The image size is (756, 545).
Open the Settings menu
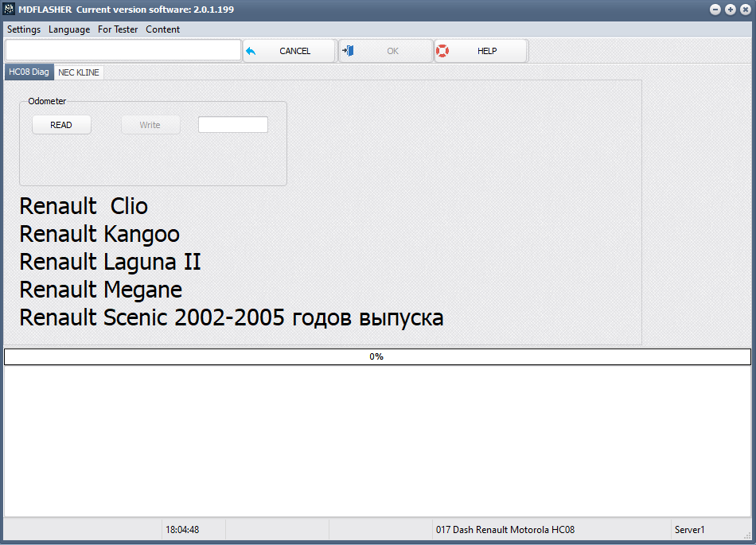[x=24, y=29]
